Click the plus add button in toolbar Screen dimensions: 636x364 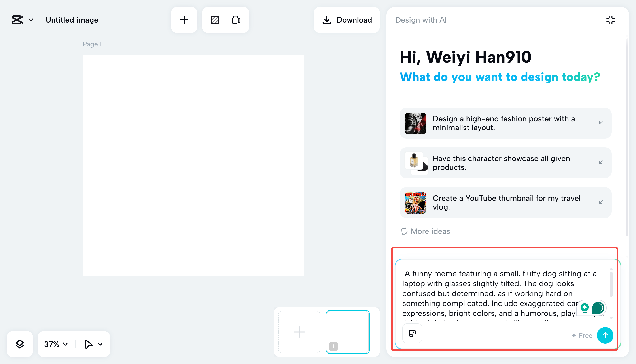tap(184, 20)
